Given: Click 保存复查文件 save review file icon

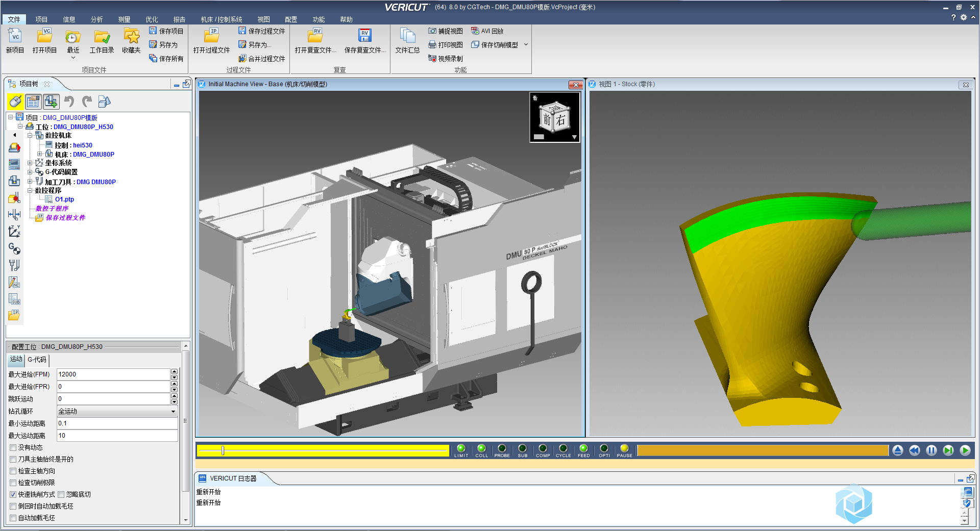Looking at the screenshot, I should tap(364, 36).
